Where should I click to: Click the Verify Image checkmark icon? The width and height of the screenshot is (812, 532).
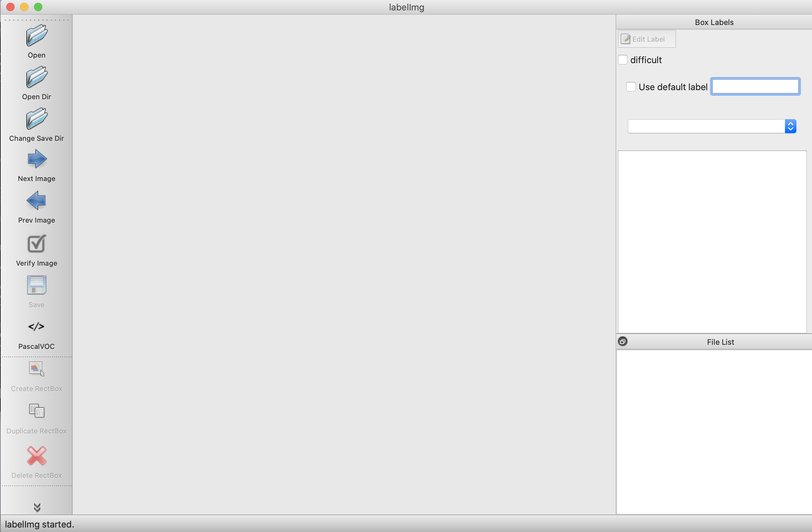pos(36,243)
